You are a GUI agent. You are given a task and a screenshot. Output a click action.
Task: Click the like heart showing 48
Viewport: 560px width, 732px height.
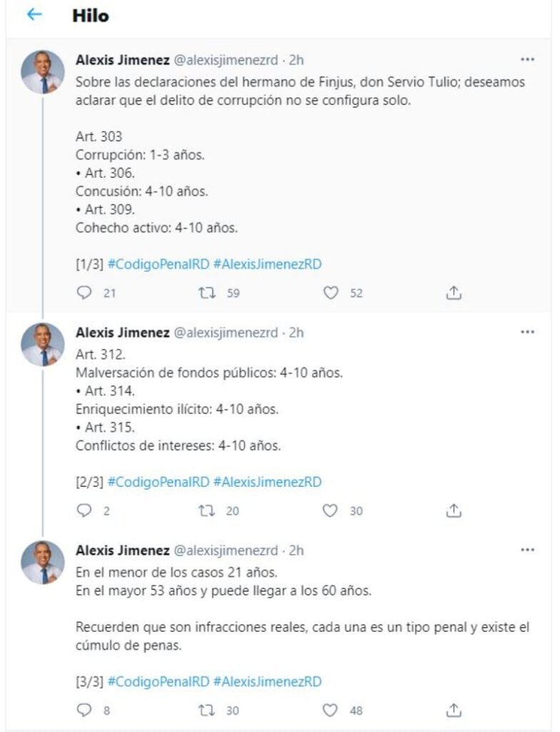click(x=329, y=711)
